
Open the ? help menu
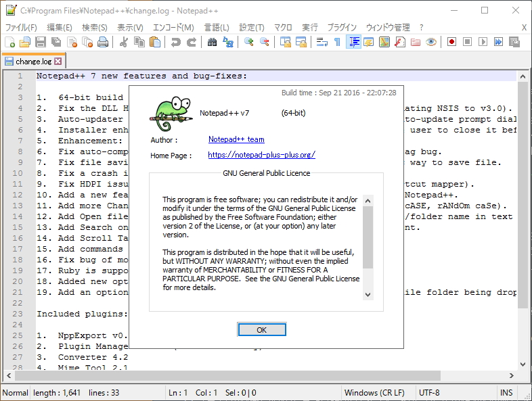click(421, 28)
